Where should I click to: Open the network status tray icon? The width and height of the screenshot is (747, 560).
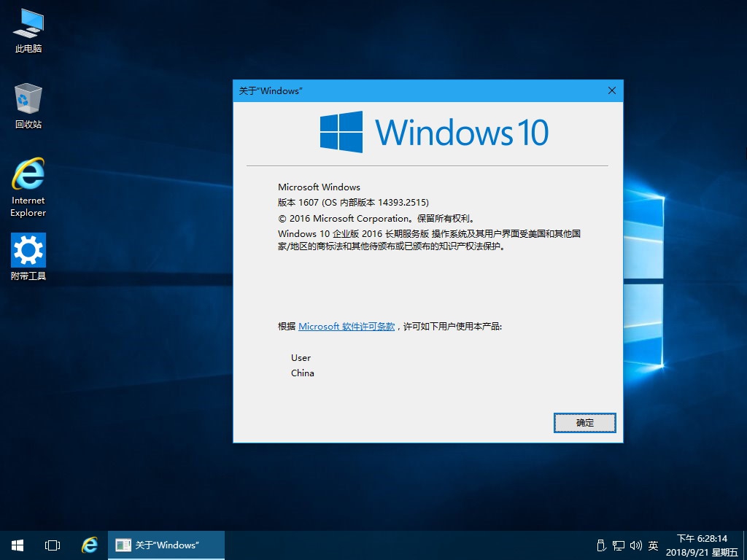[x=619, y=545]
